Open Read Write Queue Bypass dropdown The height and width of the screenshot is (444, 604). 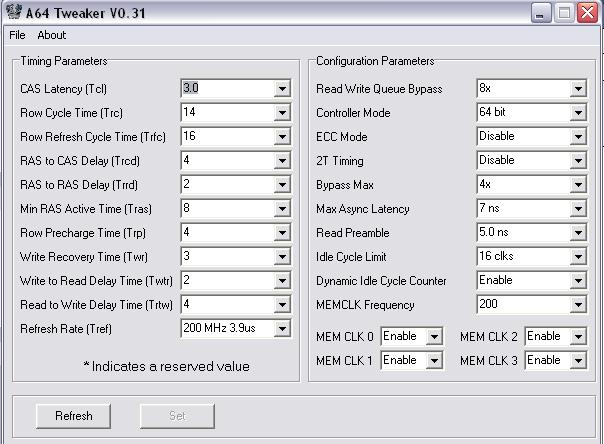(x=578, y=89)
